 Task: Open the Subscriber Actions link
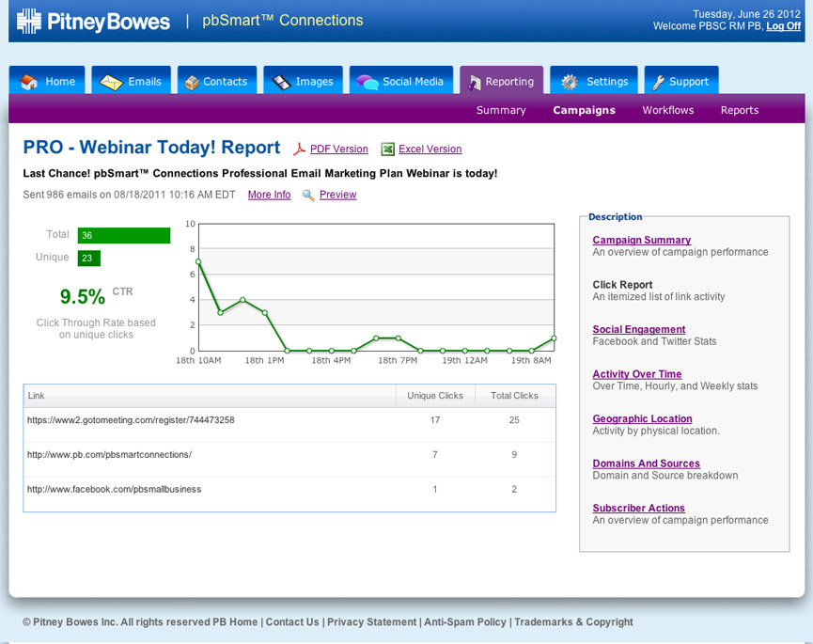point(638,508)
